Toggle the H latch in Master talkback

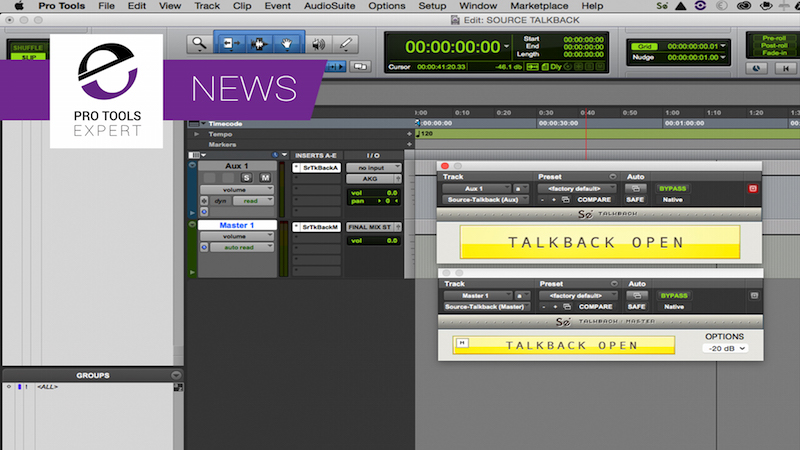[462, 343]
